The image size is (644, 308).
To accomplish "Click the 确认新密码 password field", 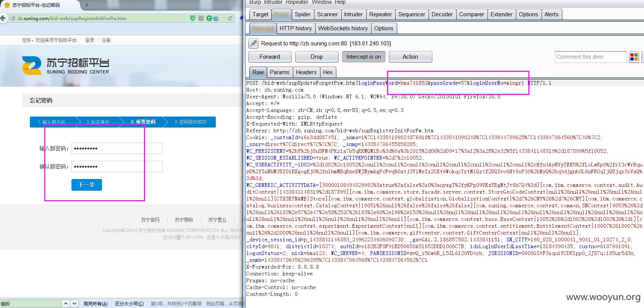I will point(117,166).
